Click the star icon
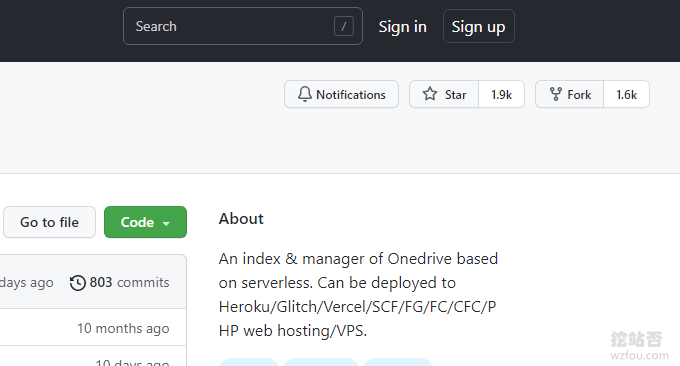 430,94
